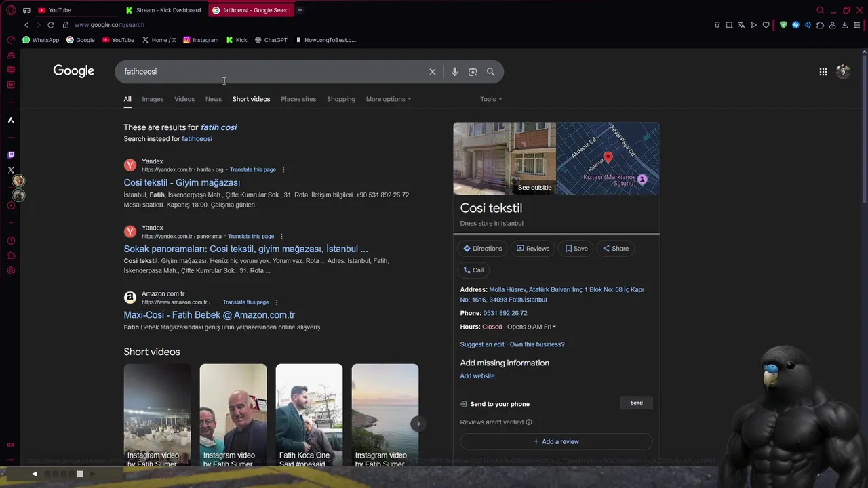Select the Short videos search tab
868x488 pixels.
[251, 99]
